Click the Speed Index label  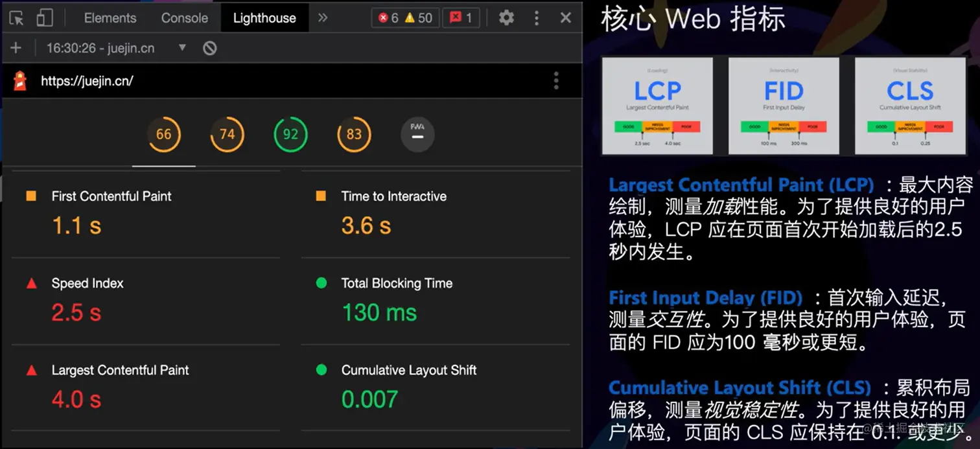click(87, 283)
